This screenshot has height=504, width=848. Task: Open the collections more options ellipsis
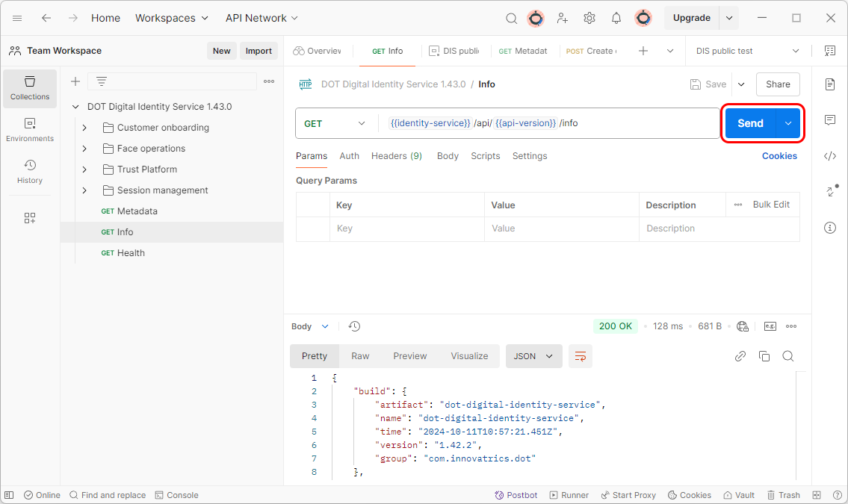(x=269, y=81)
